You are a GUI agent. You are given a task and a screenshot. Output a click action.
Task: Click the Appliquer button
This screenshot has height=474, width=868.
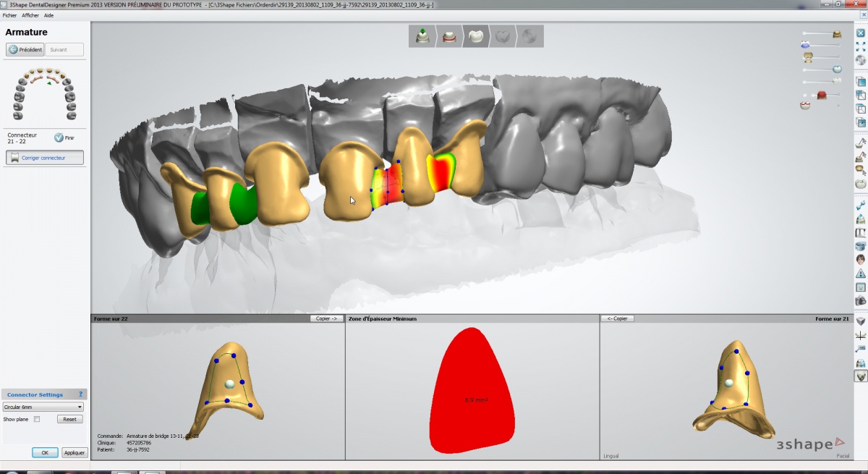(x=75, y=452)
